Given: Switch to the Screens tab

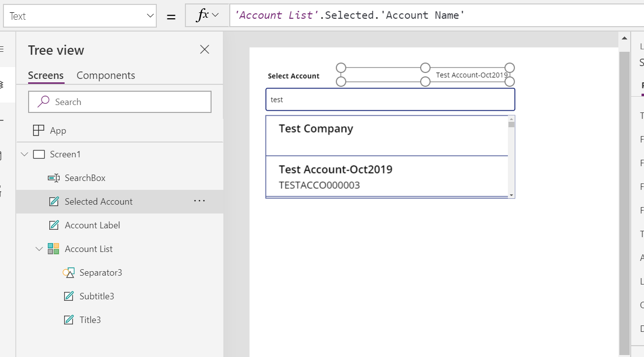Looking at the screenshot, I should pos(45,75).
